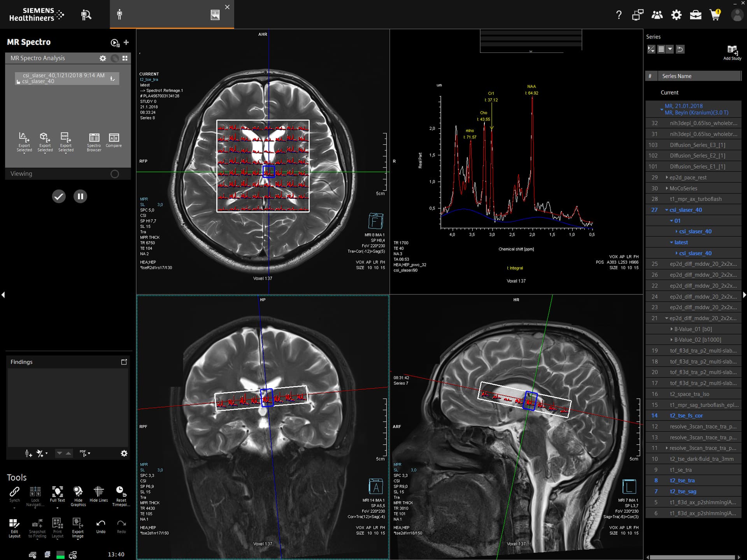The image size is (747, 560).
Task: Click the Synch tool icon
Action: (14, 492)
